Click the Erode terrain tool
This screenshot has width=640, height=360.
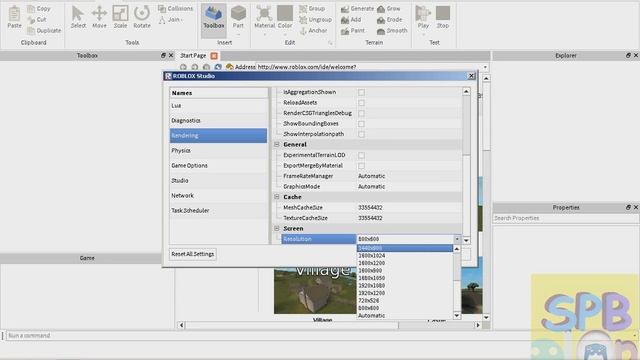(x=389, y=20)
